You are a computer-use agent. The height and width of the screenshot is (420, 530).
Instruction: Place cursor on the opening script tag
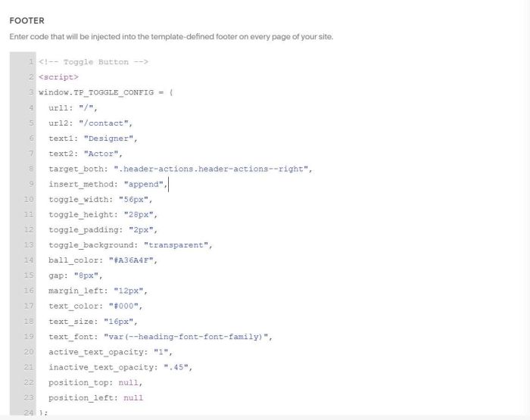[58, 76]
